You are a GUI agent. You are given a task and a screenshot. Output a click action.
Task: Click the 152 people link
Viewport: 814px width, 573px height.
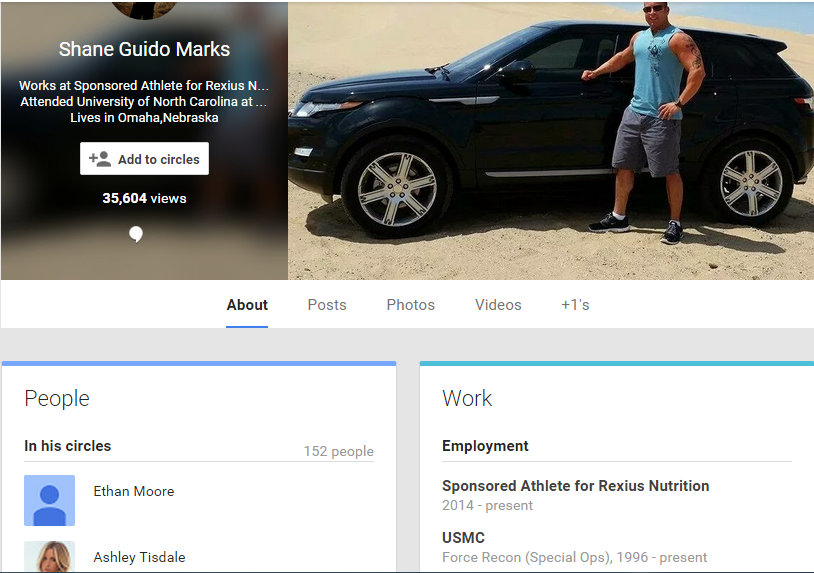pos(338,452)
